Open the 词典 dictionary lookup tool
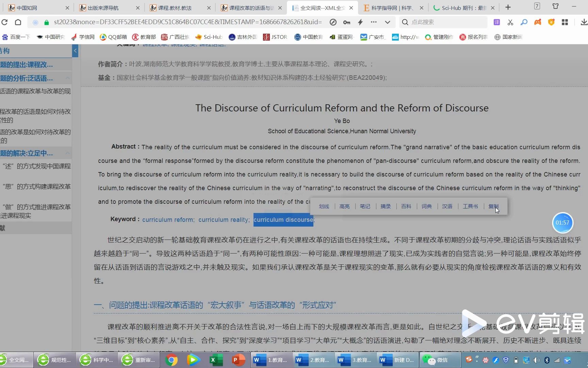The width and height of the screenshot is (588, 368). coord(426,206)
